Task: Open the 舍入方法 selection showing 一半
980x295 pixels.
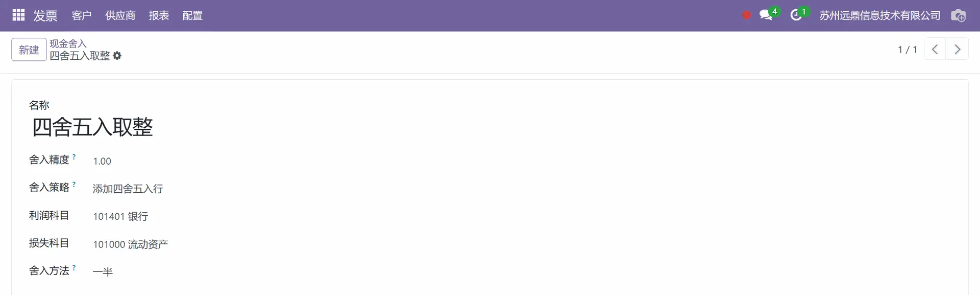Action: coord(103,271)
